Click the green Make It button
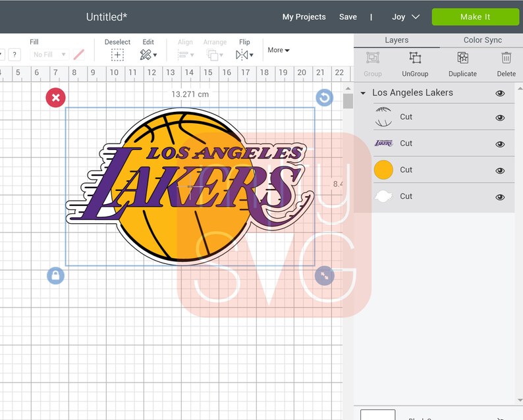 [476, 16]
